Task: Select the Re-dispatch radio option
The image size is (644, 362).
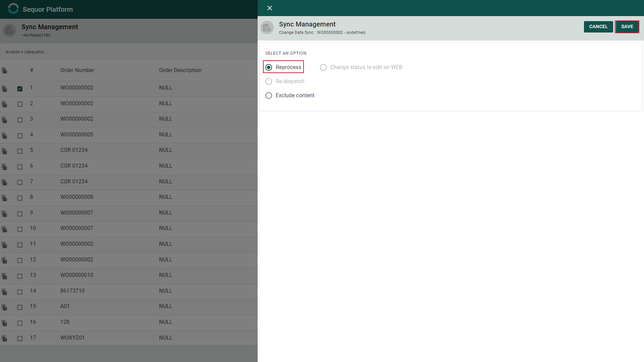Action: pyautogui.click(x=269, y=81)
